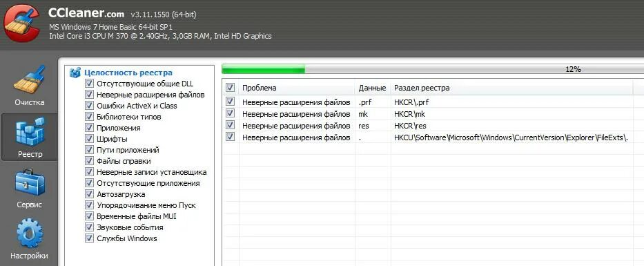Click the CCleaner.com title text

pyautogui.click(x=86, y=13)
